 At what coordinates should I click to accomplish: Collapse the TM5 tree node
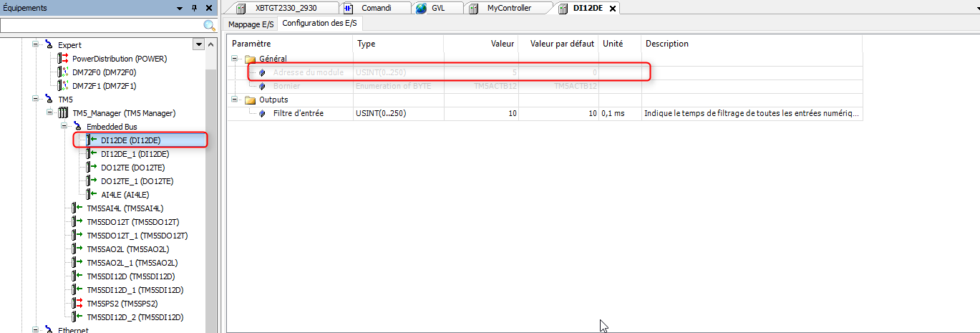tap(35, 99)
